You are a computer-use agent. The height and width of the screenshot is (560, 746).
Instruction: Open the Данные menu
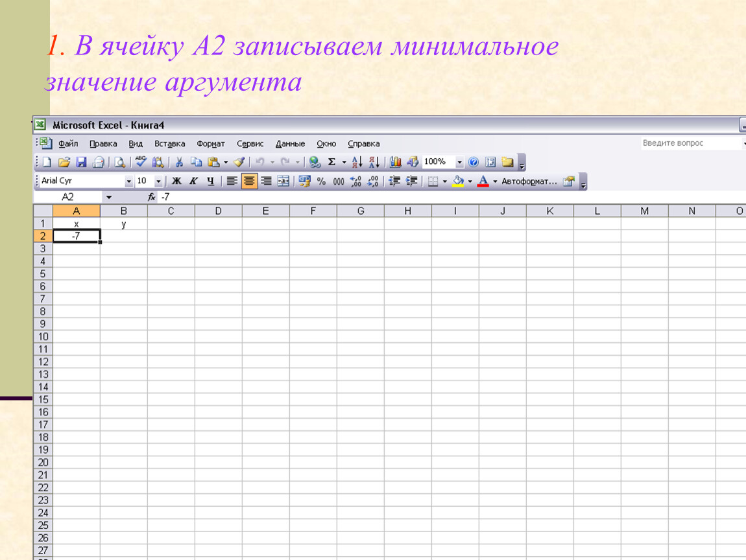(290, 144)
